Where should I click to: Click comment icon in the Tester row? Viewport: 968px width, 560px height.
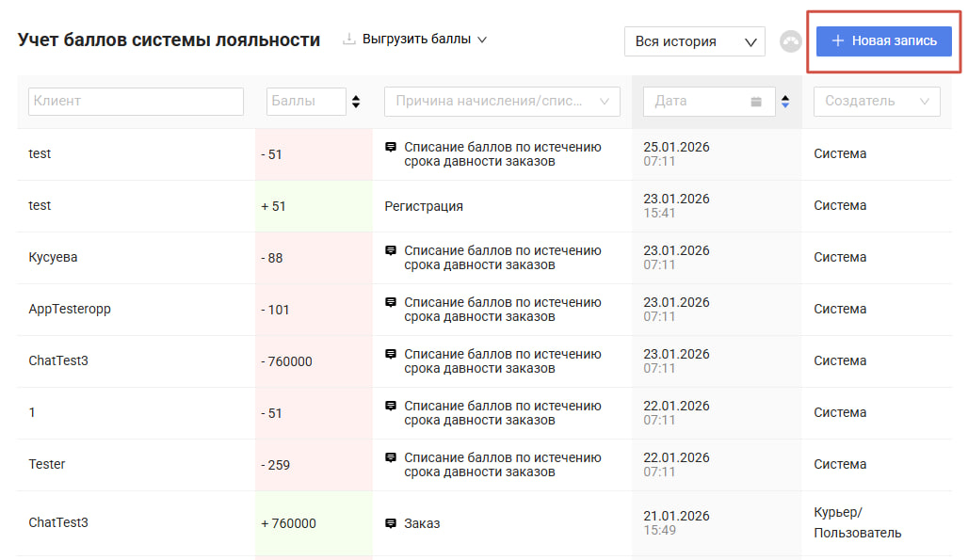[391, 458]
